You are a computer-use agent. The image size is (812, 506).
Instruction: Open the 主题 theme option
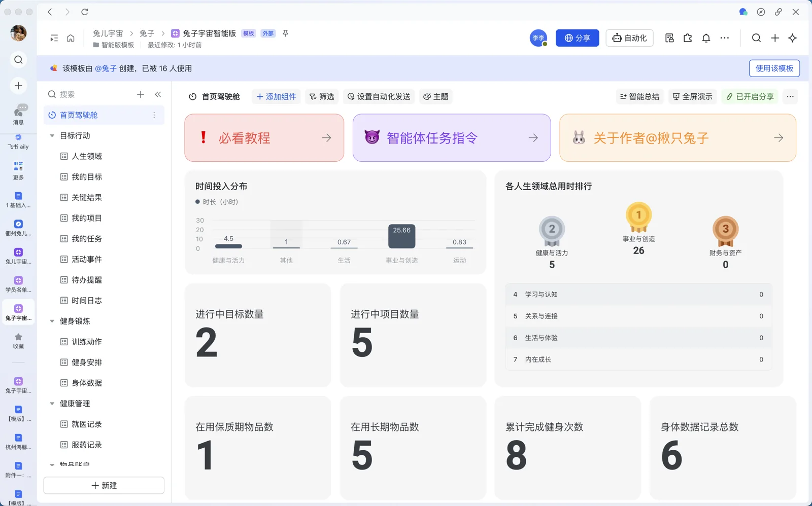click(x=435, y=96)
